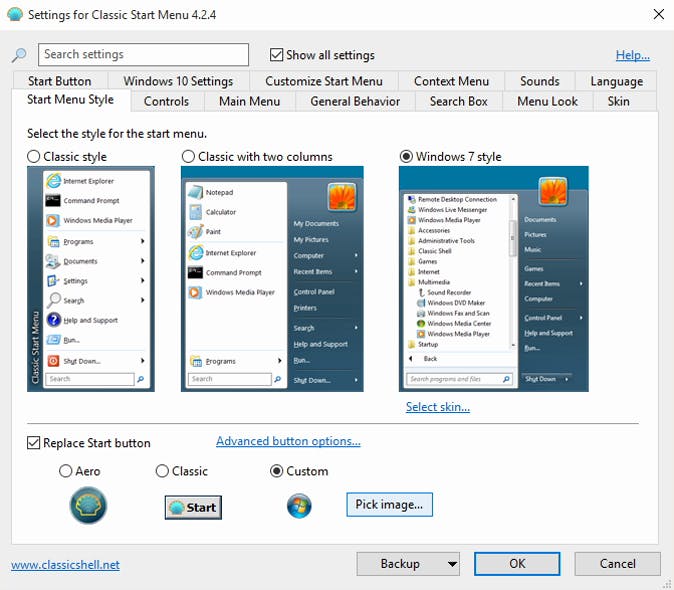Click the search magnifier icon beside Search settings

[19, 55]
